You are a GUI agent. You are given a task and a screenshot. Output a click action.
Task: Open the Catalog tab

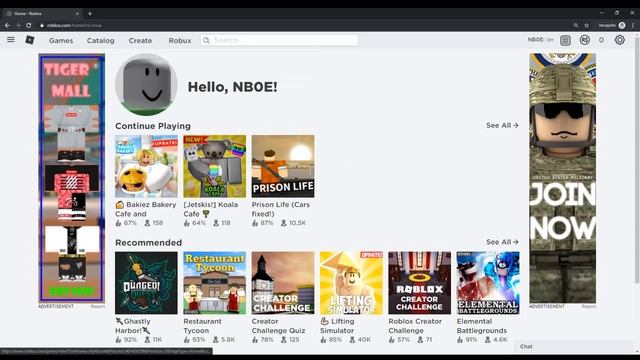point(100,40)
